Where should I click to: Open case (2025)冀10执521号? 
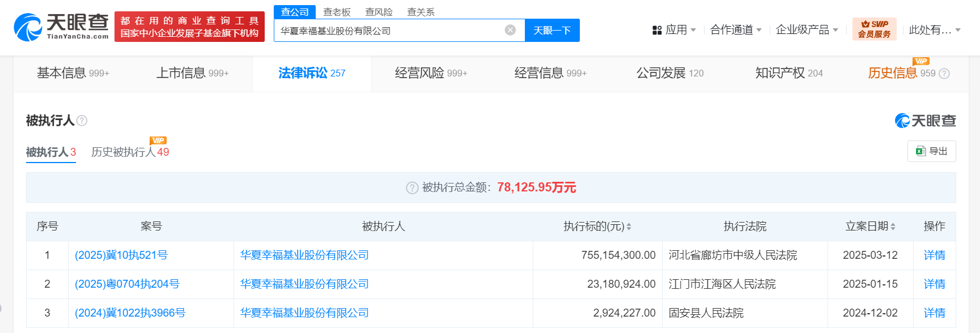pos(121,255)
